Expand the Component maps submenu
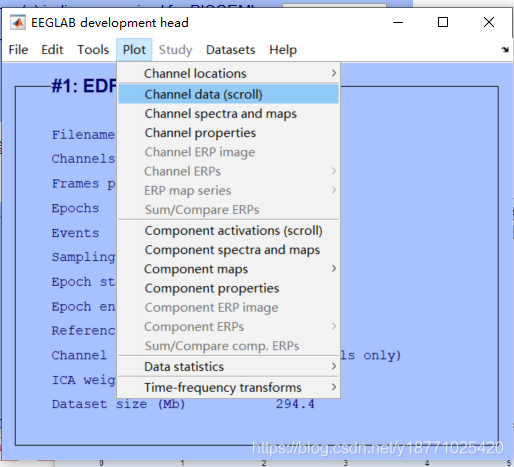514x467 pixels. (229, 269)
